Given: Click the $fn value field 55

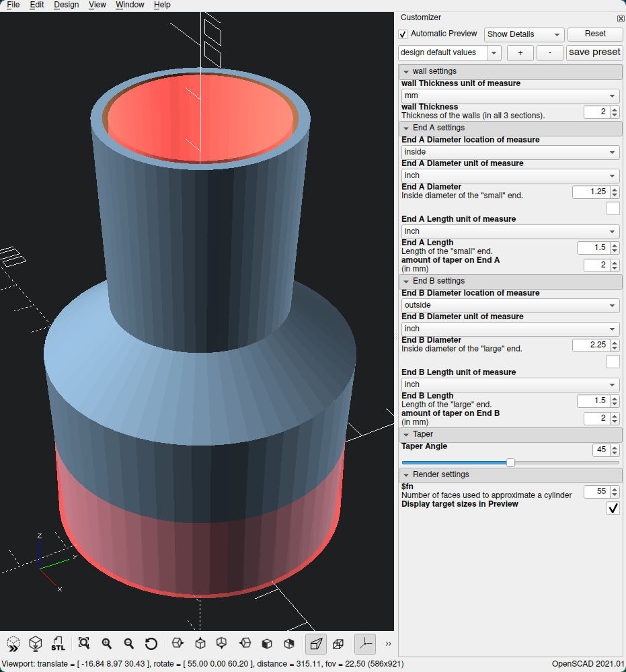Looking at the screenshot, I should pos(597,492).
